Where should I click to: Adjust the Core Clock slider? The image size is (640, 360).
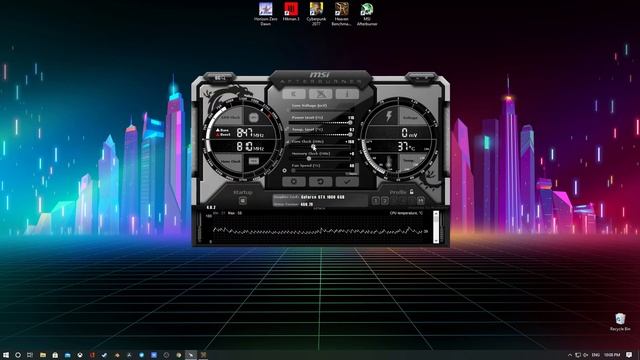tap(320, 147)
